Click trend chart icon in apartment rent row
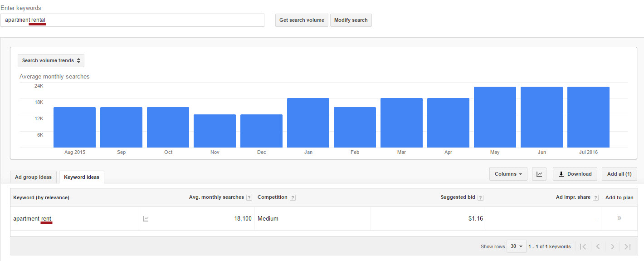Screen dimensions: 644x261 [146, 219]
